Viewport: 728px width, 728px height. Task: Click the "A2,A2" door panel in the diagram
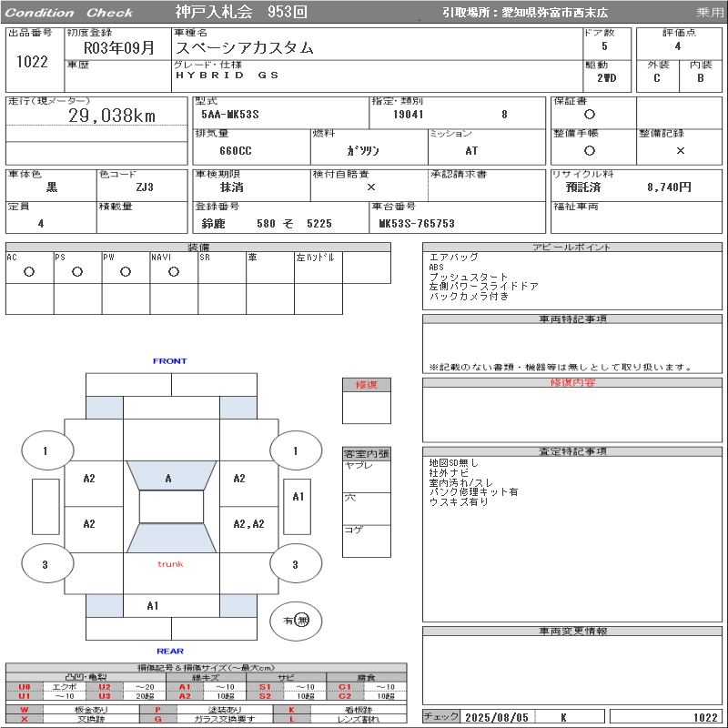click(248, 529)
